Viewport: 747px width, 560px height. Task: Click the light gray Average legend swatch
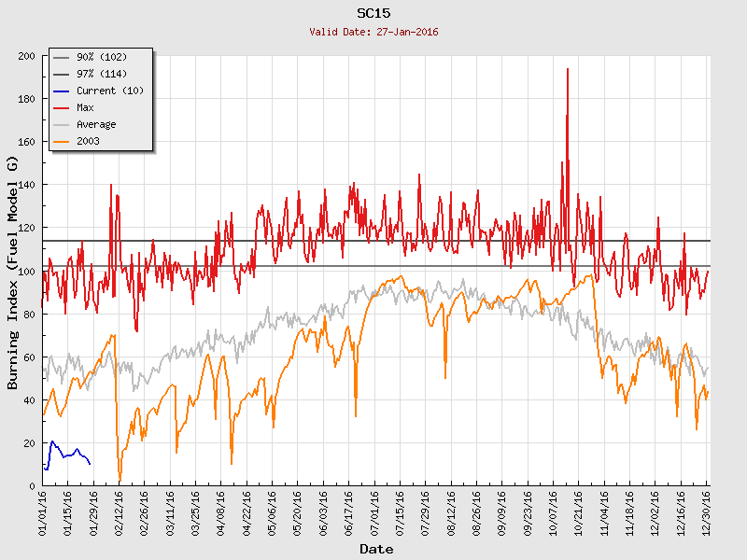62,124
